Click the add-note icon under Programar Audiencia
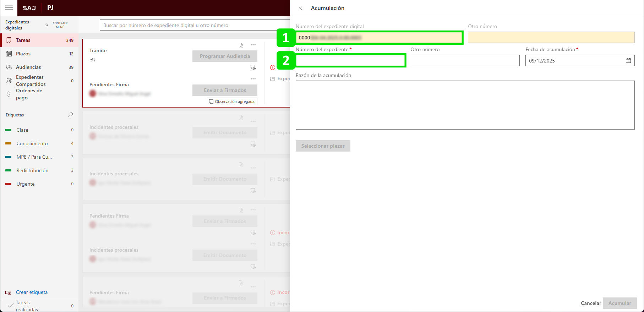 [253, 67]
